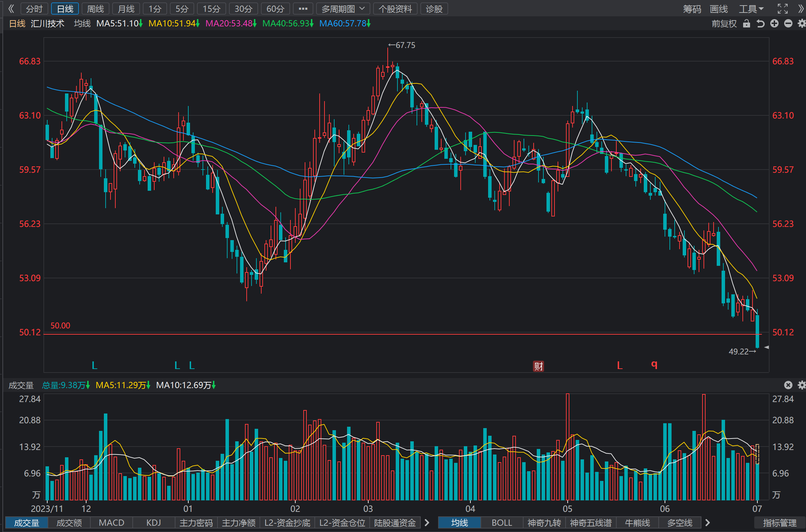Viewport: 806px width, 532px height.
Task: Click the red L marker near May
Action: tap(620, 365)
